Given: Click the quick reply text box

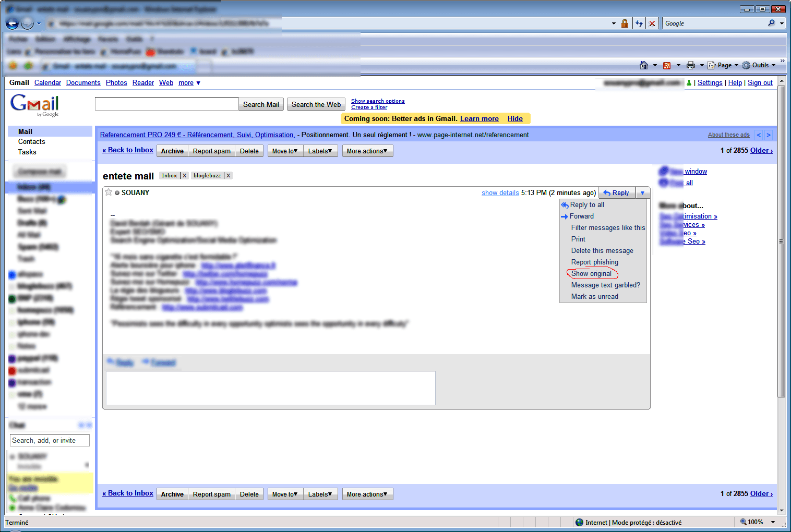Looking at the screenshot, I should [x=271, y=388].
